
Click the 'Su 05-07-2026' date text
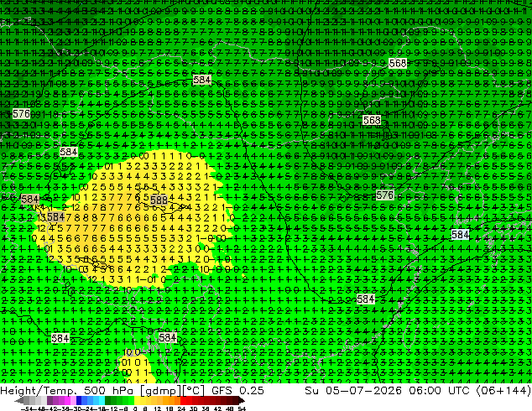click(354, 391)
